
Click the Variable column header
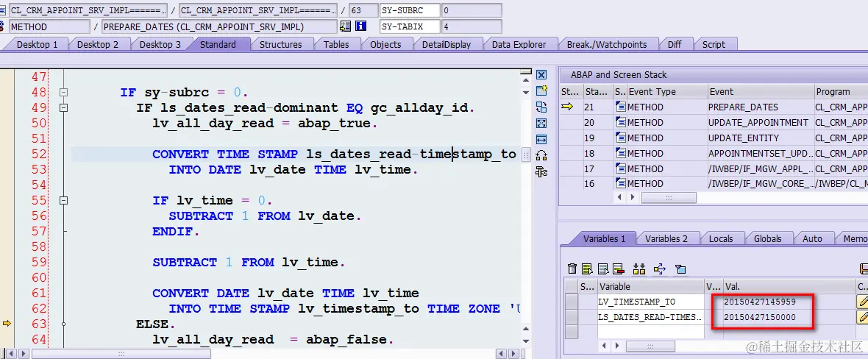[x=651, y=286]
